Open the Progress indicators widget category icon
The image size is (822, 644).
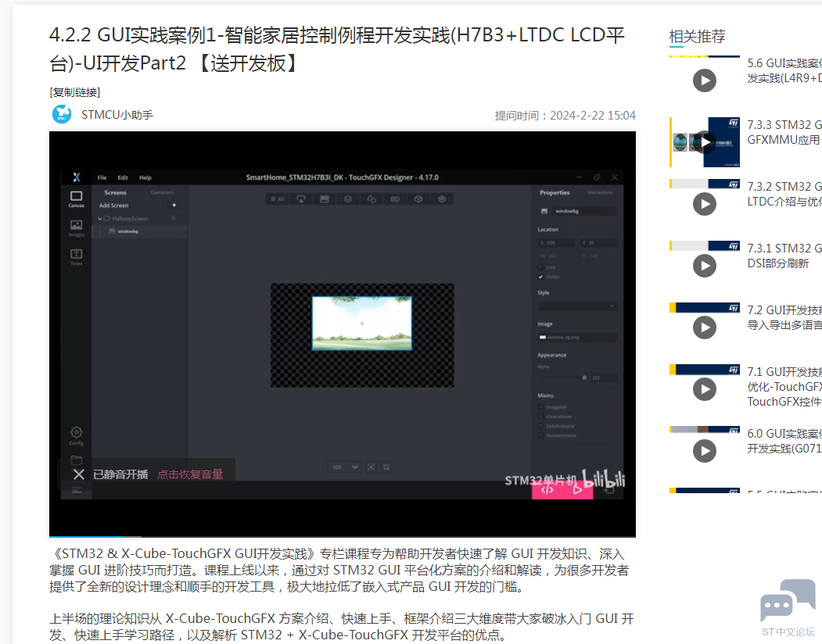coord(395,199)
